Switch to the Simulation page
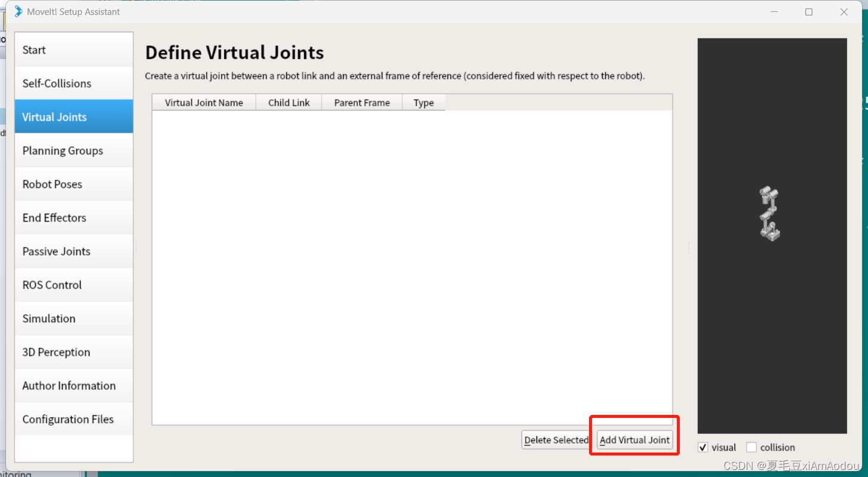The width and height of the screenshot is (868, 477). [74, 318]
